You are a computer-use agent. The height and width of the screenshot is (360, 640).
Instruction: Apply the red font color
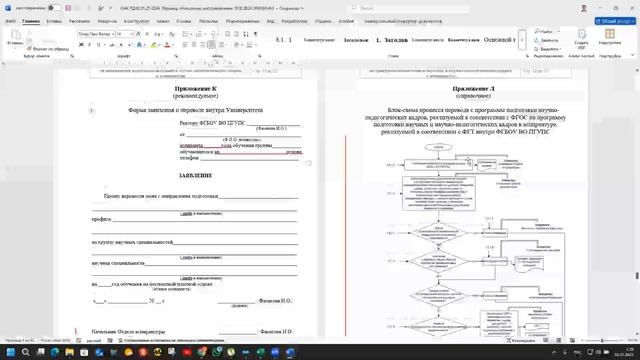click(x=167, y=44)
